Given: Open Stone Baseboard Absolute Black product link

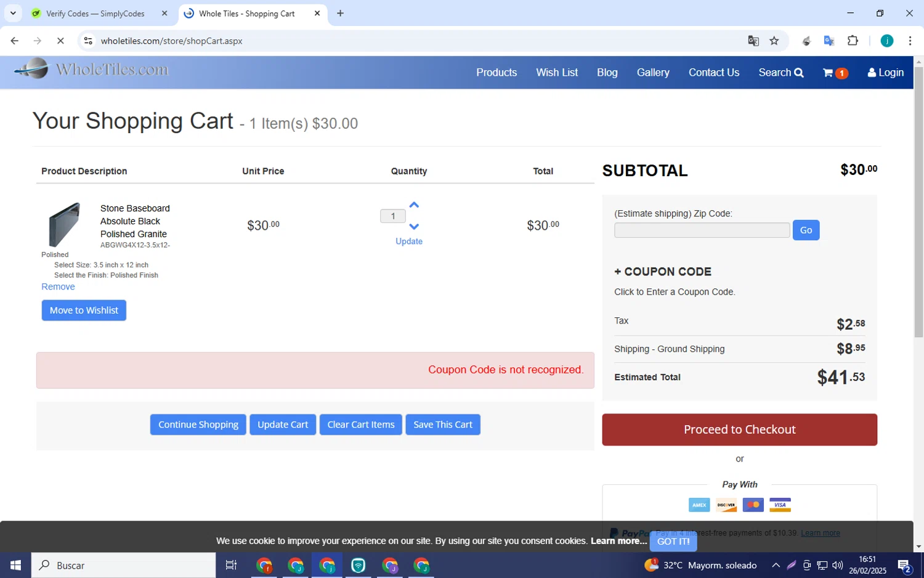Looking at the screenshot, I should pyautogui.click(x=135, y=221).
